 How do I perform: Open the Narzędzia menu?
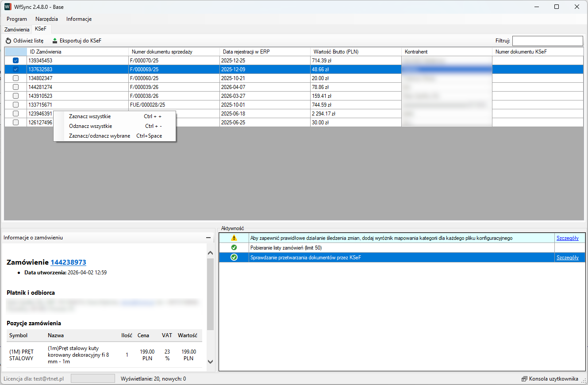(x=46, y=19)
